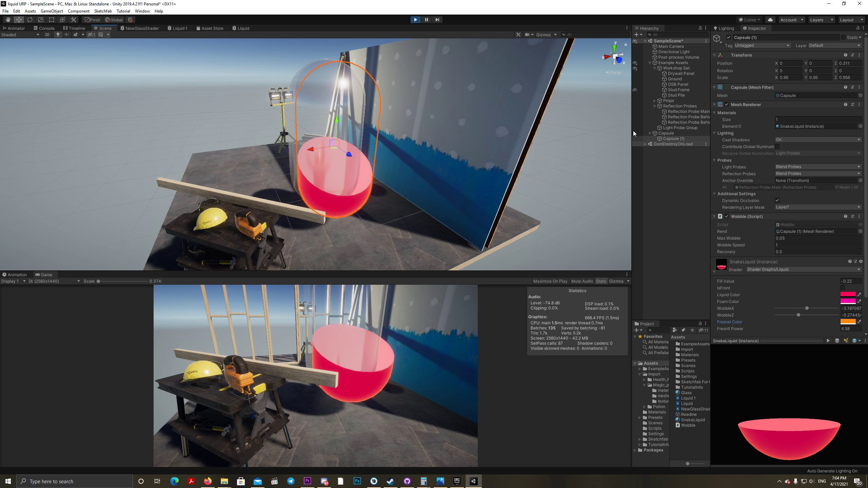Open Rendering Layer Mask dropdown
The image size is (868, 488).
(818, 207)
